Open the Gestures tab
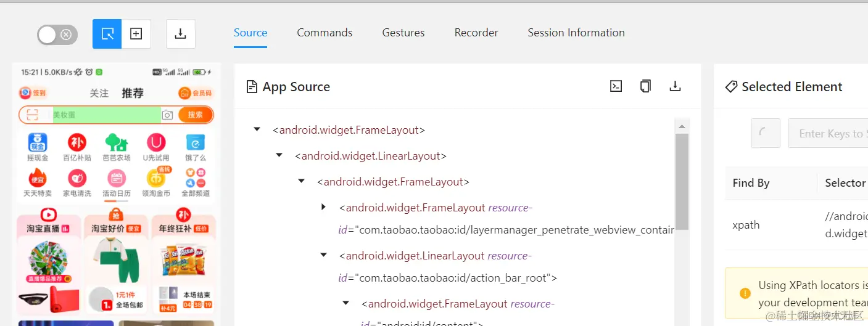The width and height of the screenshot is (868, 326). tap(403, 33)
